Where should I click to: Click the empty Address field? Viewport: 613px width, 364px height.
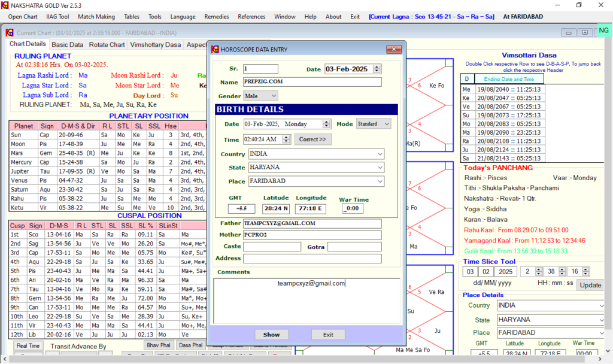click(312, 259)
